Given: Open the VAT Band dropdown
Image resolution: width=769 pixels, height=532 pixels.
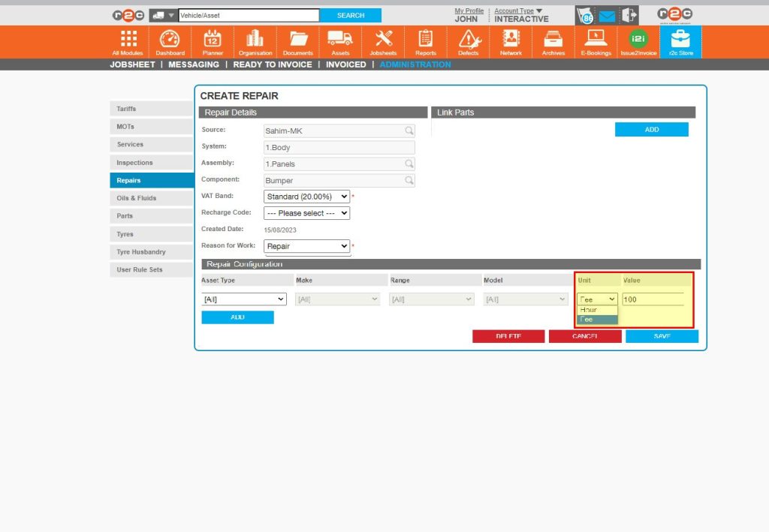Looking at the screenshot, I should 306,197.
